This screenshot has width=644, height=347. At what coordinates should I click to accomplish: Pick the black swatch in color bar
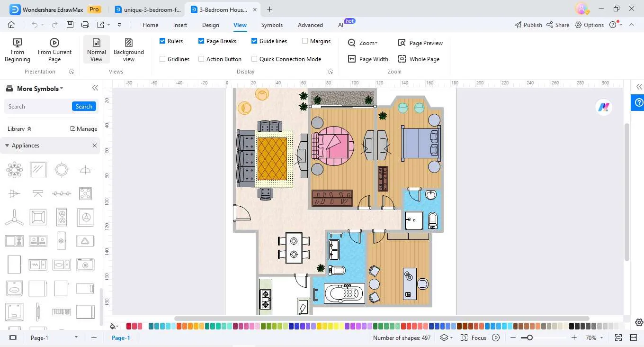[572, 326]
